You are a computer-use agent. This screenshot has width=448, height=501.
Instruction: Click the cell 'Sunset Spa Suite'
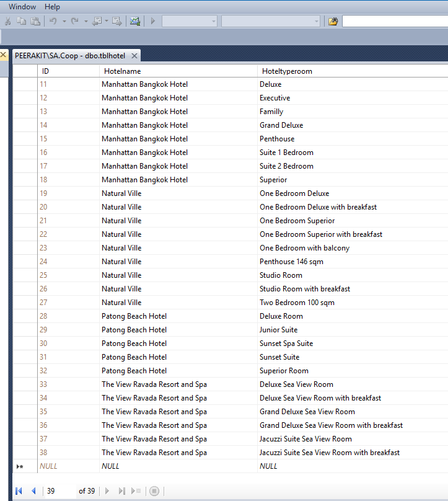coord(353,344)
